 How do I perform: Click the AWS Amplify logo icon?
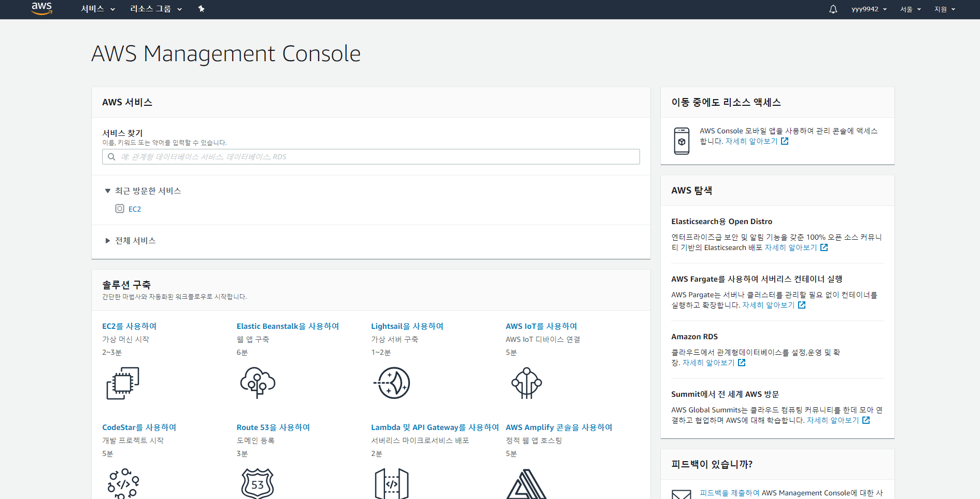527,484
